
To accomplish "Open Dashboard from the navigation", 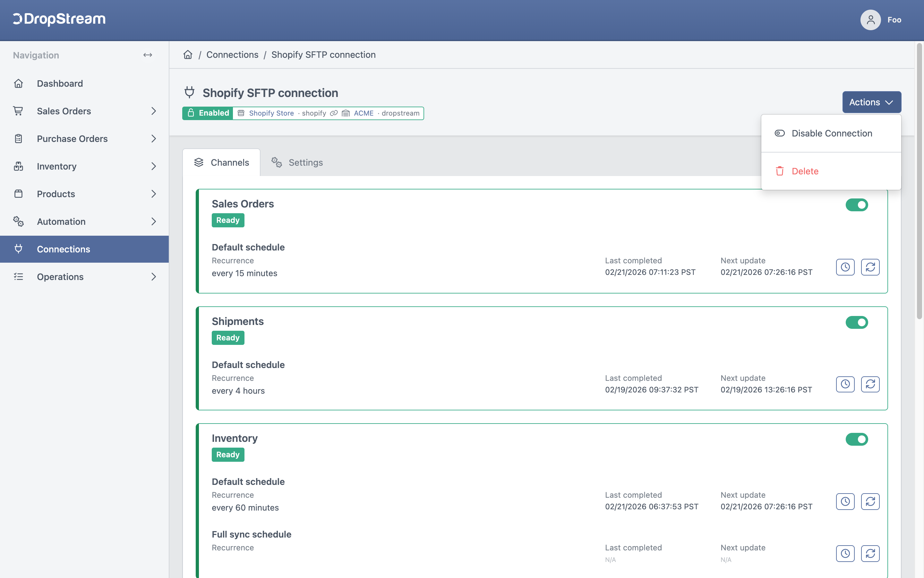I will 84,83.
